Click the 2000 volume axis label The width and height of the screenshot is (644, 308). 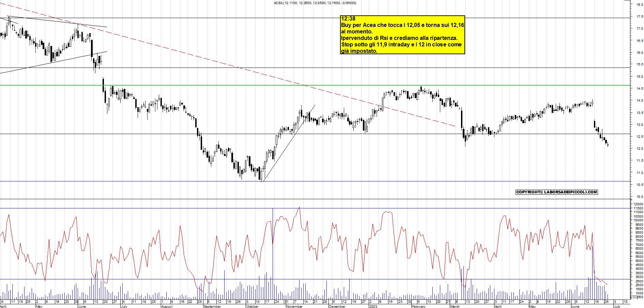click(x=639, y=285)
